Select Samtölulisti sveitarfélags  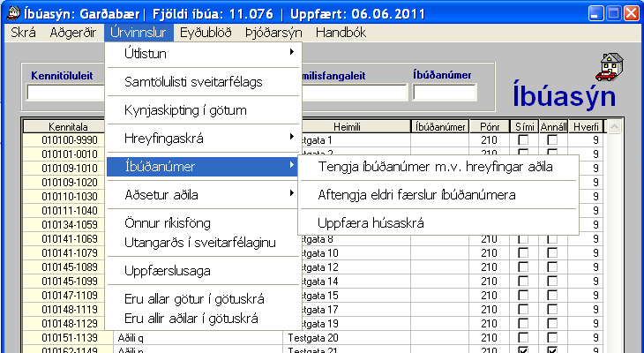(203, 82)
